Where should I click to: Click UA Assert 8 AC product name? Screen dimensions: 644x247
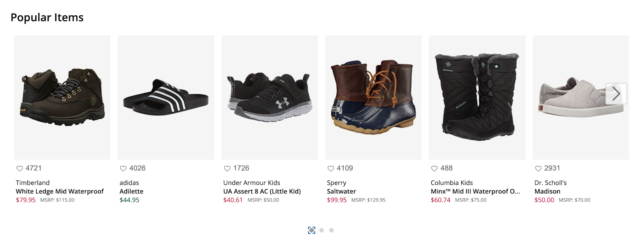coord(262,191)
